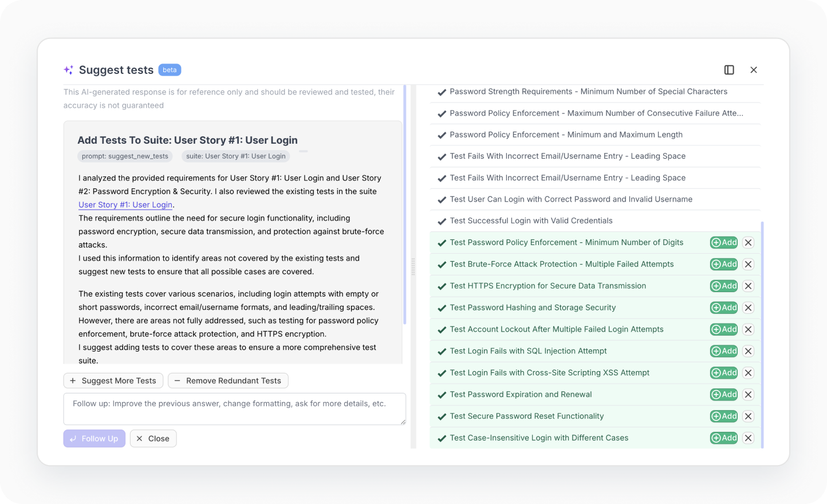
Task: Dismiss the Secure Password Reset suggestion
Action: (748, 416)
